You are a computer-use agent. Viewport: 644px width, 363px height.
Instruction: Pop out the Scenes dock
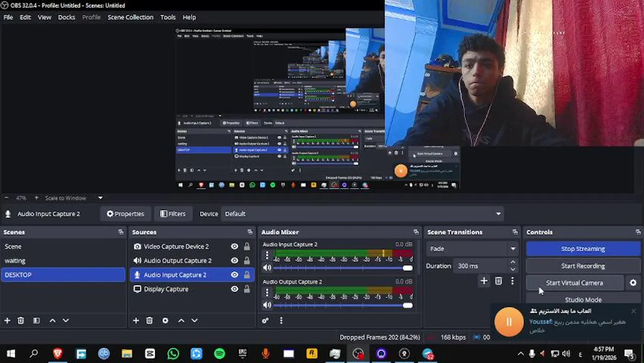tap(121, 232)
